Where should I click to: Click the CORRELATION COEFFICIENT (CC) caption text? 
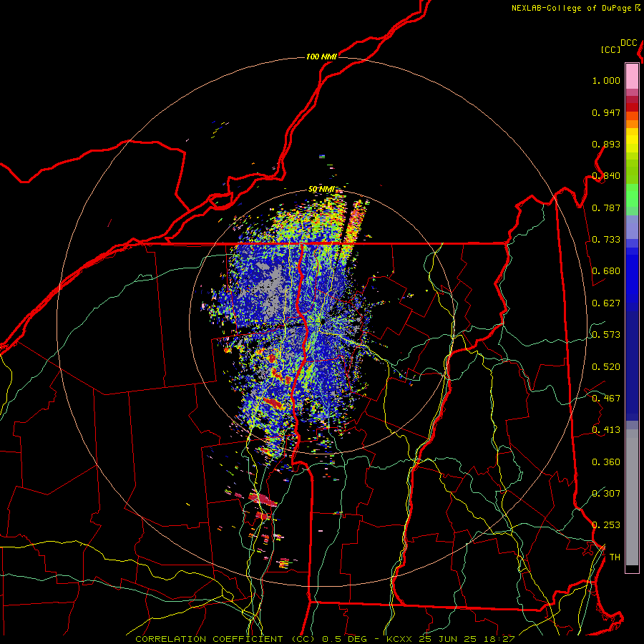225,639
